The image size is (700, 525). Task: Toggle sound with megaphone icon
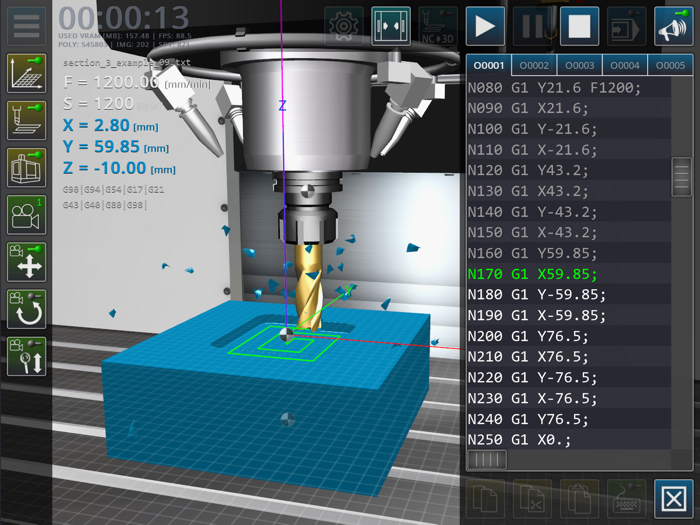[x=674, y=26]
